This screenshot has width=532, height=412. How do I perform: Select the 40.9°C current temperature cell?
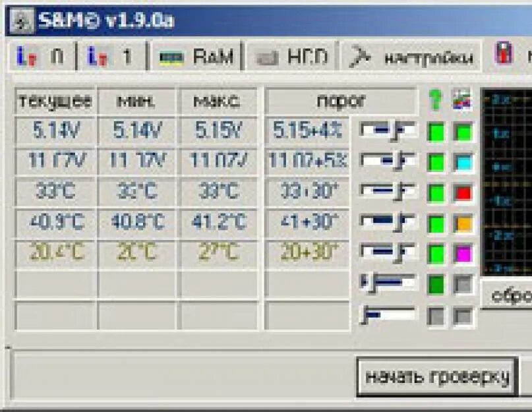point(55,223)
